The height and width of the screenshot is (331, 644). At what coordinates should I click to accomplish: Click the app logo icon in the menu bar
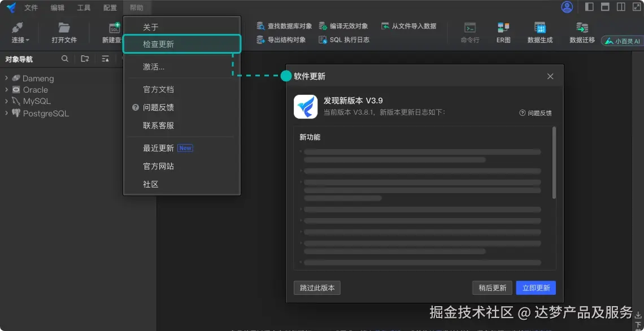11,7
